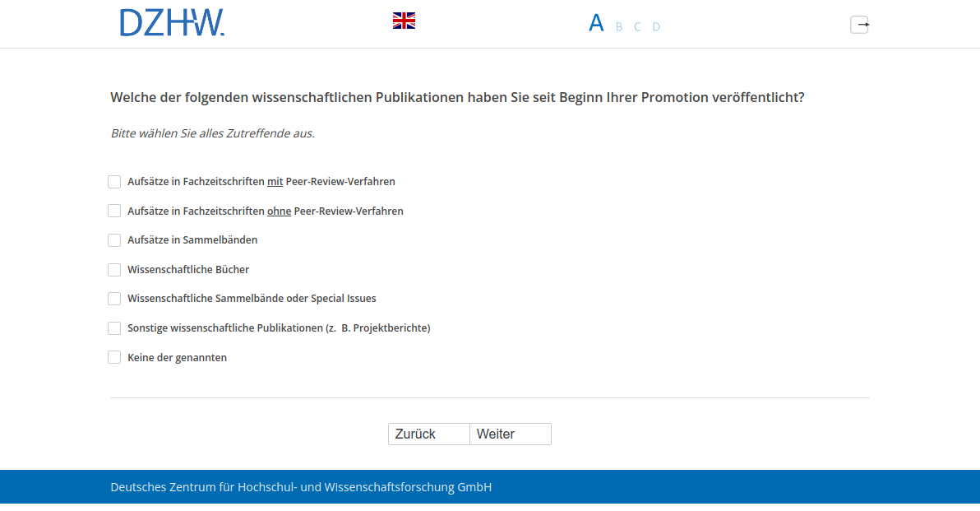Select section B in the progress indicator
The image size is (980, 511).
(619, 27)
